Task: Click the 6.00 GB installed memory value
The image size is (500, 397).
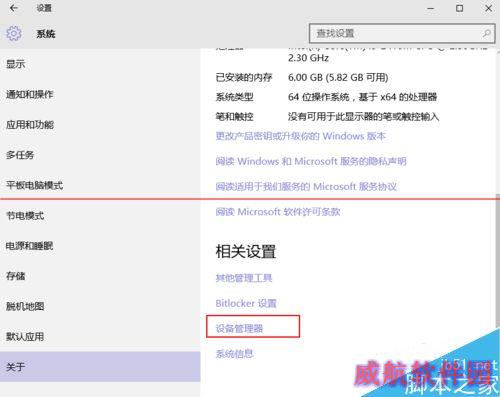Action: click(338, 77)
